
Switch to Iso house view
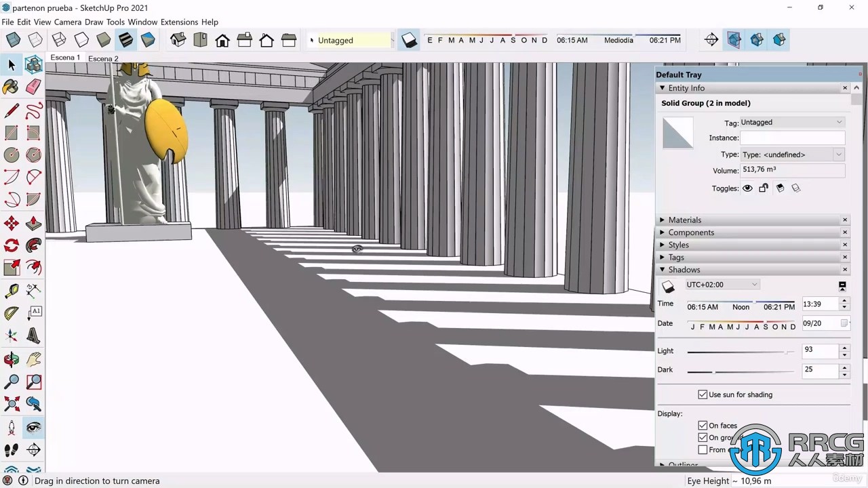(178, 40)
